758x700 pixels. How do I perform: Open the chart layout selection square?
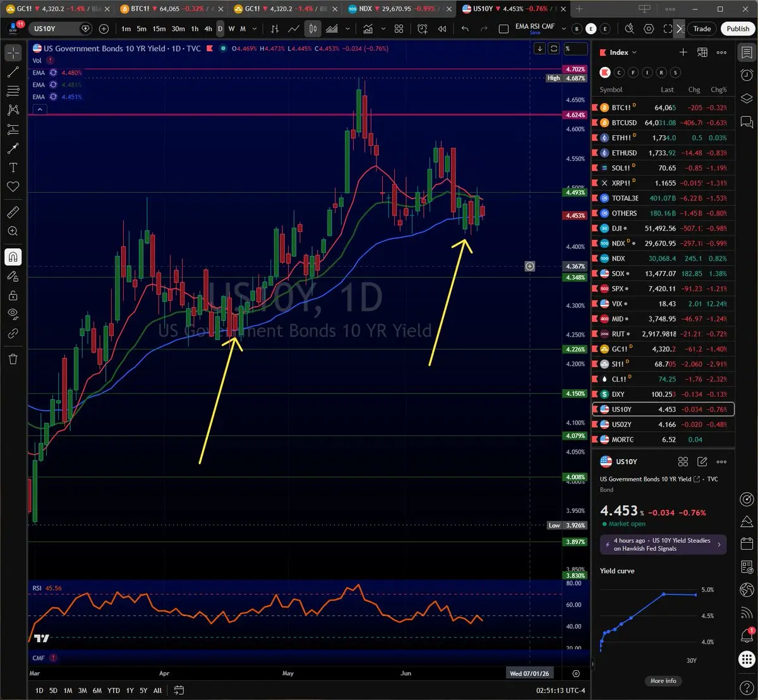(503, 29)
